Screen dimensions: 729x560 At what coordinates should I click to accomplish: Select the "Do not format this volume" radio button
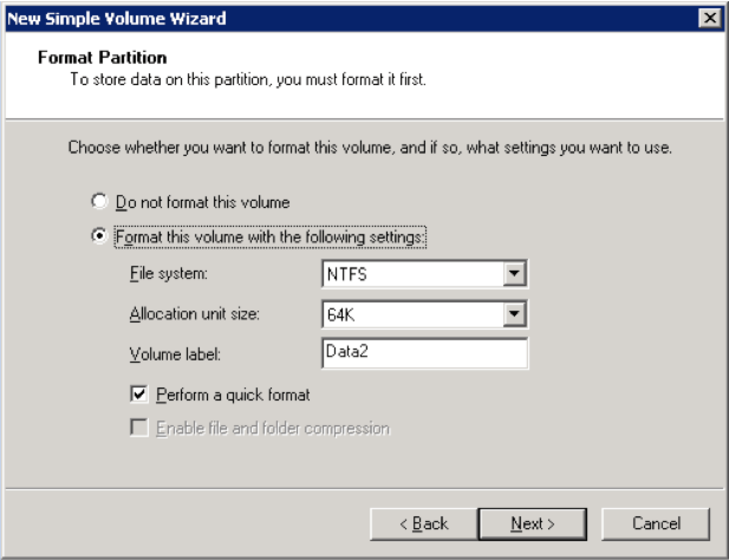(x=100, y=203)
